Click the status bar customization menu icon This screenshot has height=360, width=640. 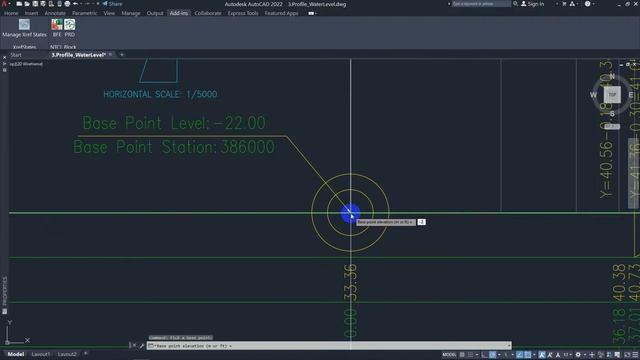[636, 355]
